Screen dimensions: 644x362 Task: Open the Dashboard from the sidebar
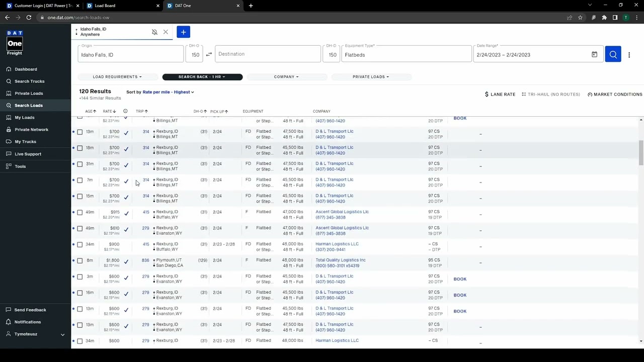26,69
